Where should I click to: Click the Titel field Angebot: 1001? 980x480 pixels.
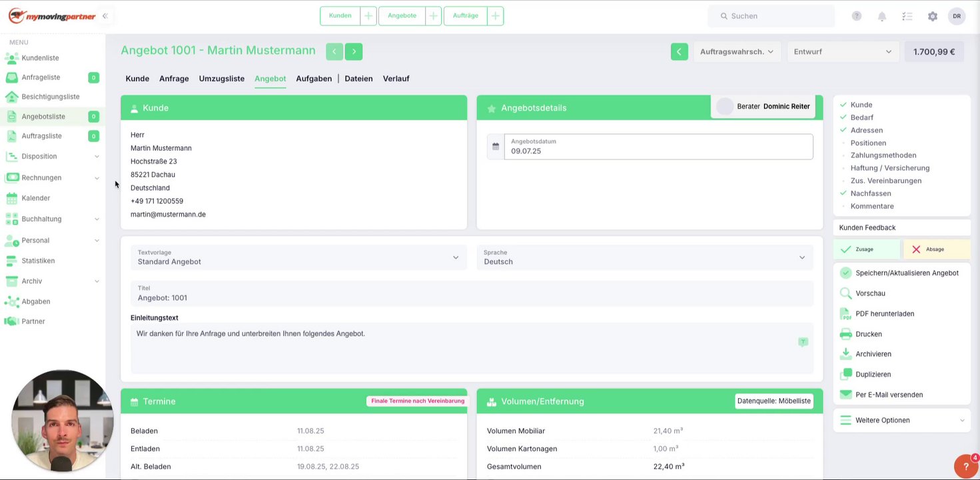pyautogui.click(x=472, y=293)
